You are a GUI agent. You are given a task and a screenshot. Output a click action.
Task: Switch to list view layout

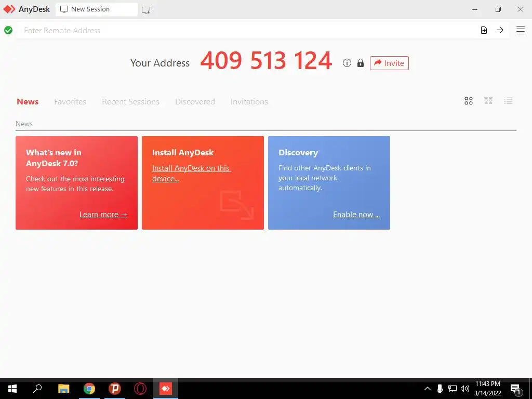tap(508, 100)
